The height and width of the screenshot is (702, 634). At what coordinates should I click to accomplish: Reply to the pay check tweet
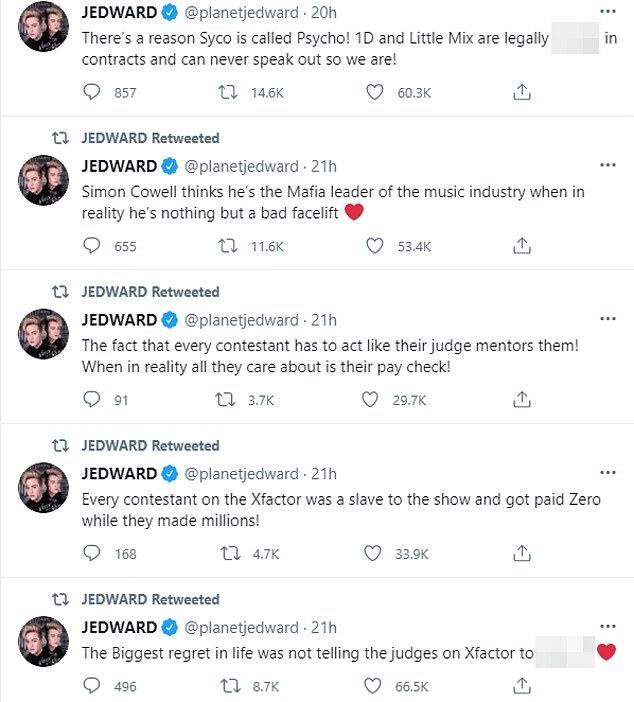click(93, 400)
